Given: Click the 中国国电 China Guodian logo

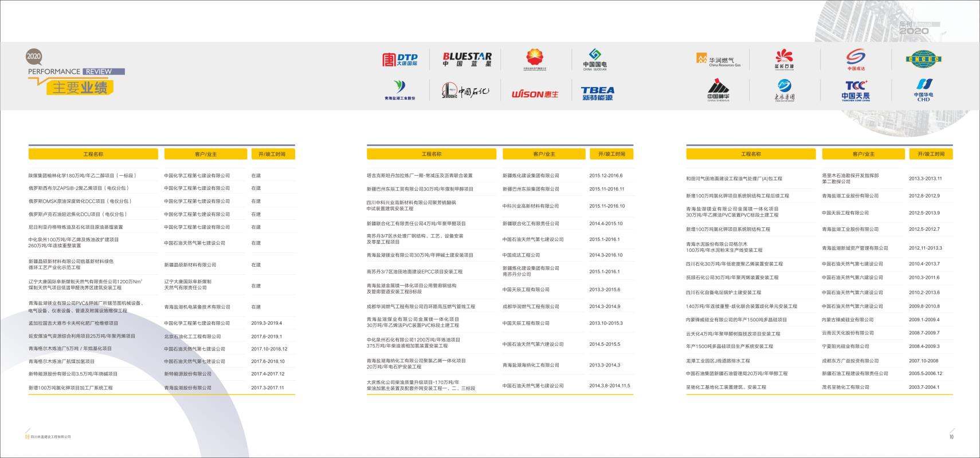Looking at the screenshot, I should pyautogui.click(x=595, y=59).
